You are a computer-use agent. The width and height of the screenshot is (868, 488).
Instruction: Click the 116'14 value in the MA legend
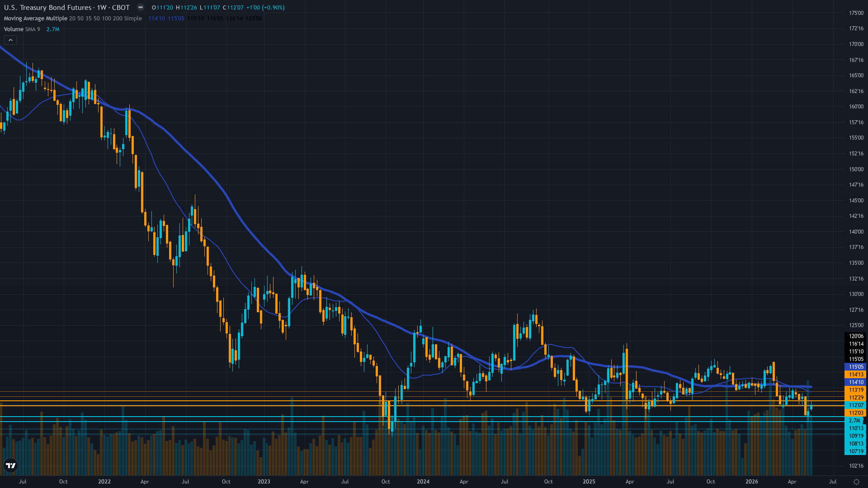(x=235, y=19)
